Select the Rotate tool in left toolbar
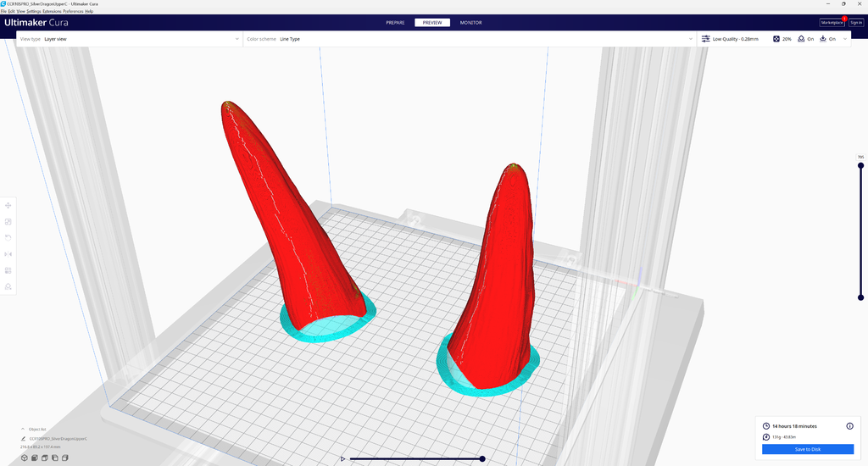This screenshot has height=466, width=868. pyautogui.click(x=8, y=237)
